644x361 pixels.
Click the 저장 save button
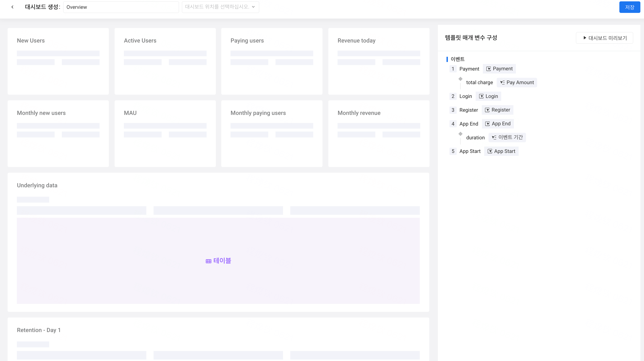pyautogui.click(x=630, y=7)
